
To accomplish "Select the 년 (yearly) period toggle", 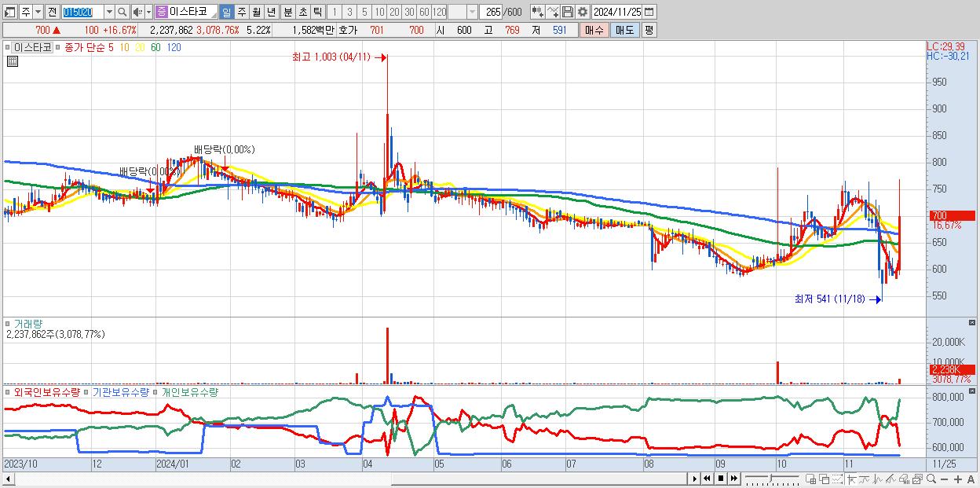I will [271, 12].
